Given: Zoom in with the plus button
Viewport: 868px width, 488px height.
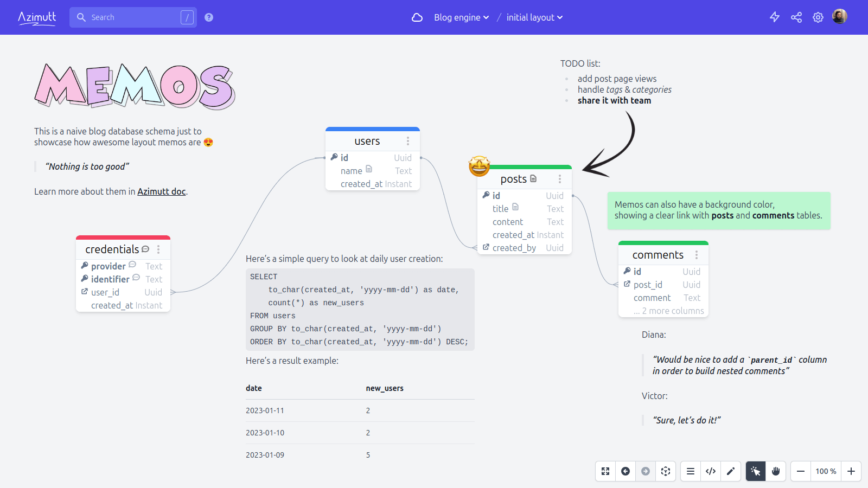Looking at the screenshot, I should pos(851,471).
